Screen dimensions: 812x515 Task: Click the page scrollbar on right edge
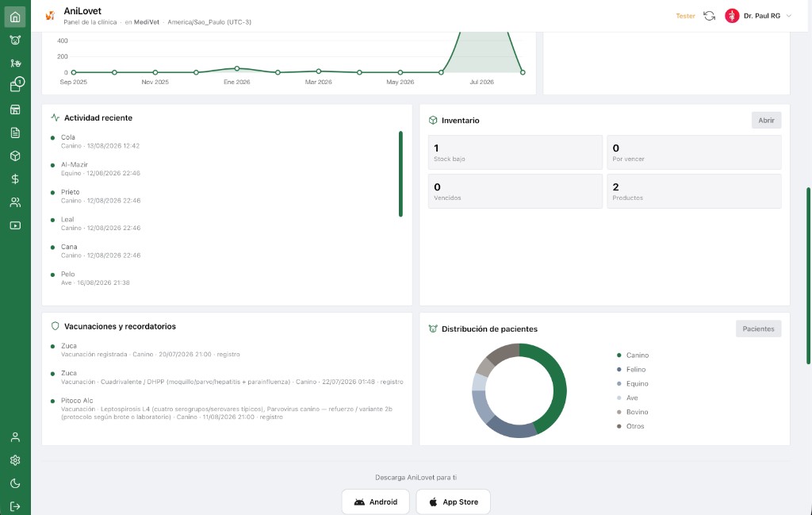coord(808,275)
